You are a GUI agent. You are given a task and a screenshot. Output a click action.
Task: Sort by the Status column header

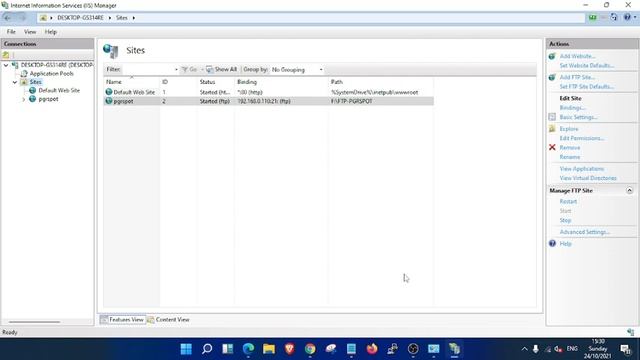click(x=216, y=82)
